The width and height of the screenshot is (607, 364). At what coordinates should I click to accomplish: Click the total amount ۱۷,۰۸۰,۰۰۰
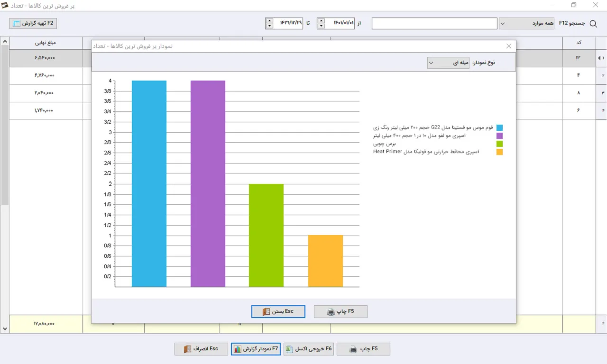(x=44, y=324)
